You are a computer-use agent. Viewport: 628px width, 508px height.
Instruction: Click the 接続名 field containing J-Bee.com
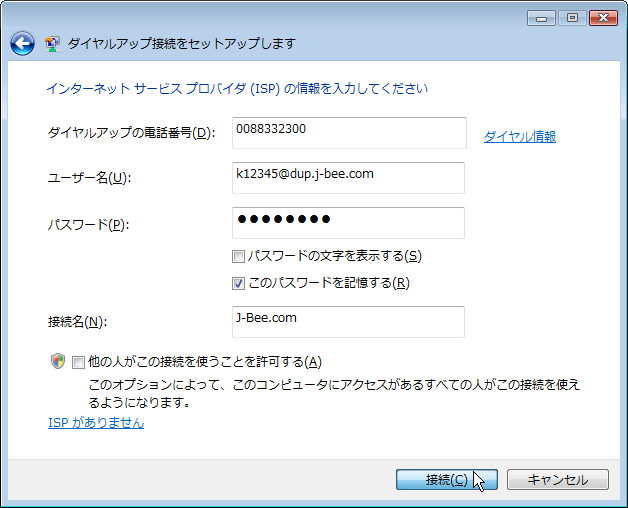point(348,322)
